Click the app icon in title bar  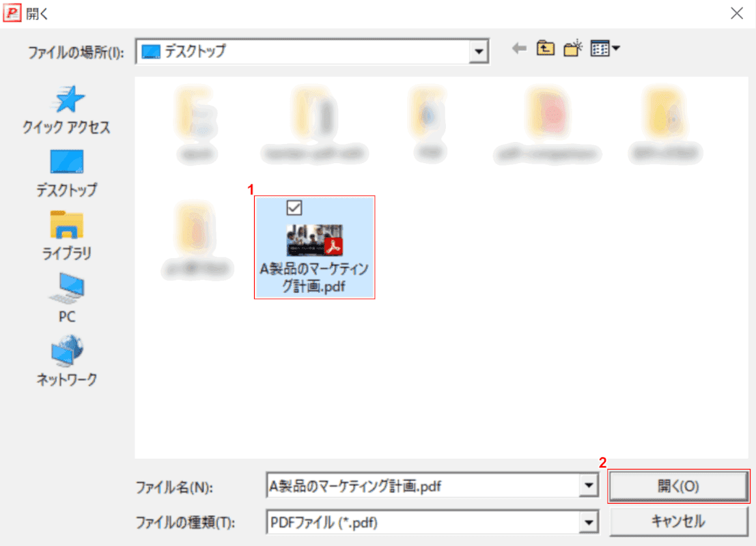point(12,14)
